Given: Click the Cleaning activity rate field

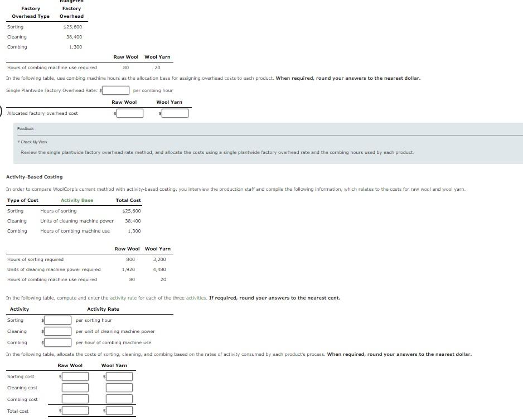Looking at the screenshot, I should coord(57,332).
